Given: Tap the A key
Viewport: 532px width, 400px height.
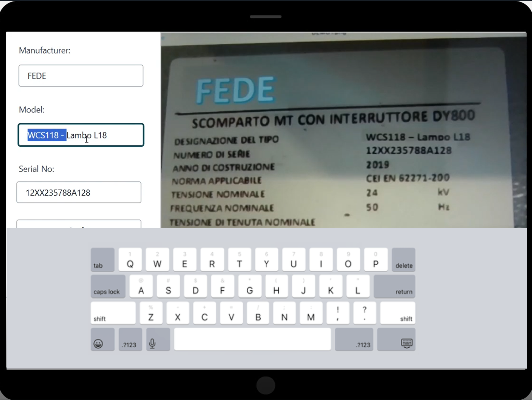Looking at the screenshot, I should pyautogui.click(x=141, y=286).
